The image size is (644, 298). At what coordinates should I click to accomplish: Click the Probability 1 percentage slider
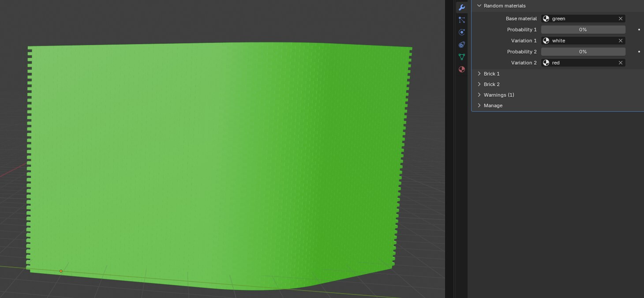[x=583, y=30]
